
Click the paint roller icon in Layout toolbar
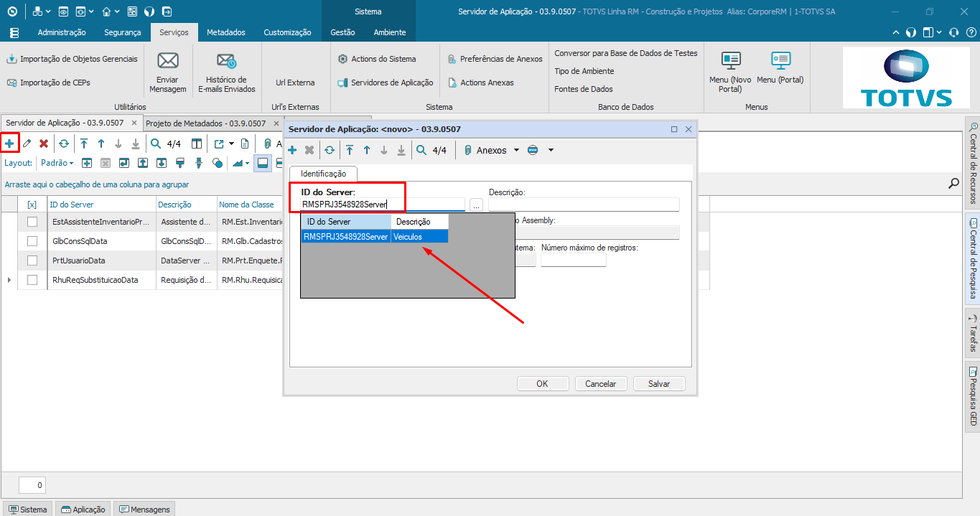pyautogui.click(x=180, y=163)
